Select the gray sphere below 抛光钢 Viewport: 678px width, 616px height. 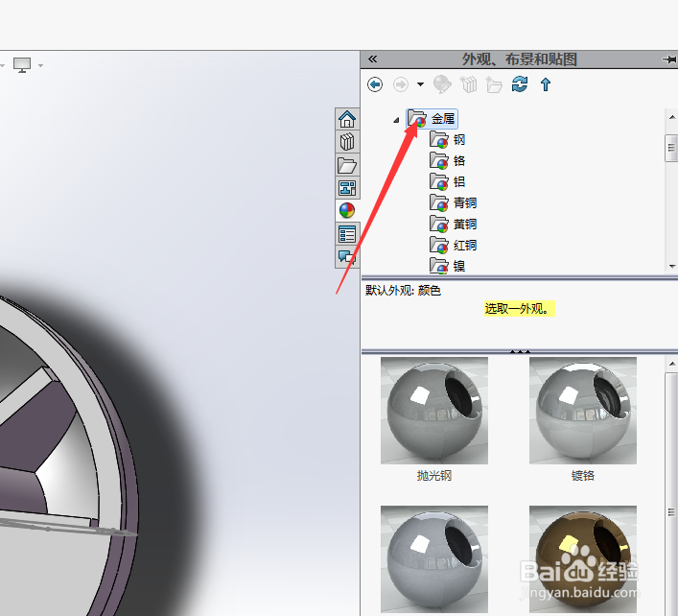[x=434, y=559]
